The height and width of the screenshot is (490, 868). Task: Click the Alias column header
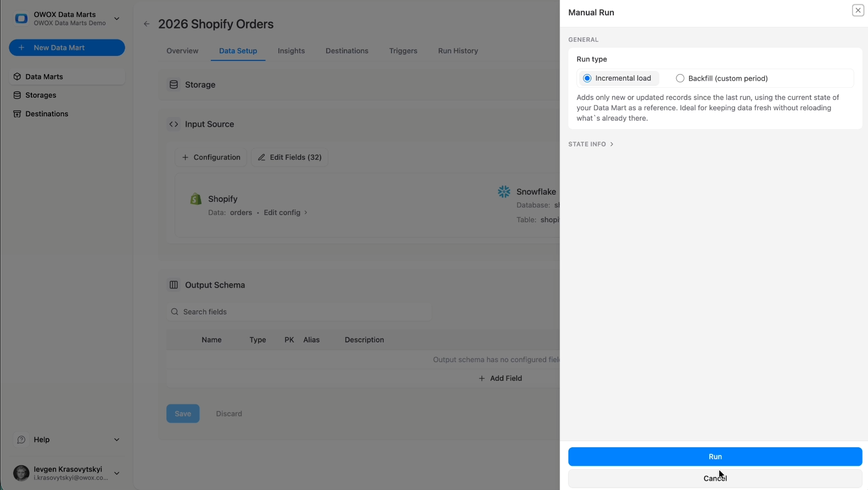click(x=311, y=340)
